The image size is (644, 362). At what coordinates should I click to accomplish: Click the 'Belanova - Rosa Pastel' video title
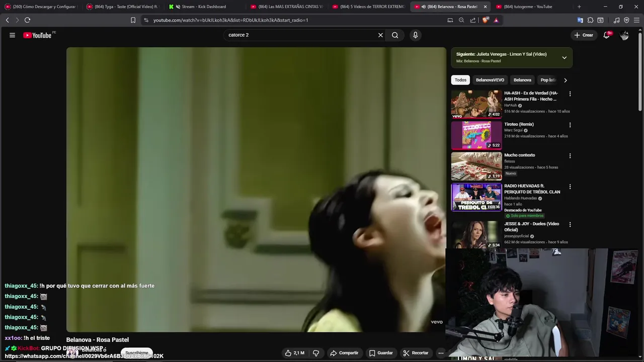click(x=98, y=340)
